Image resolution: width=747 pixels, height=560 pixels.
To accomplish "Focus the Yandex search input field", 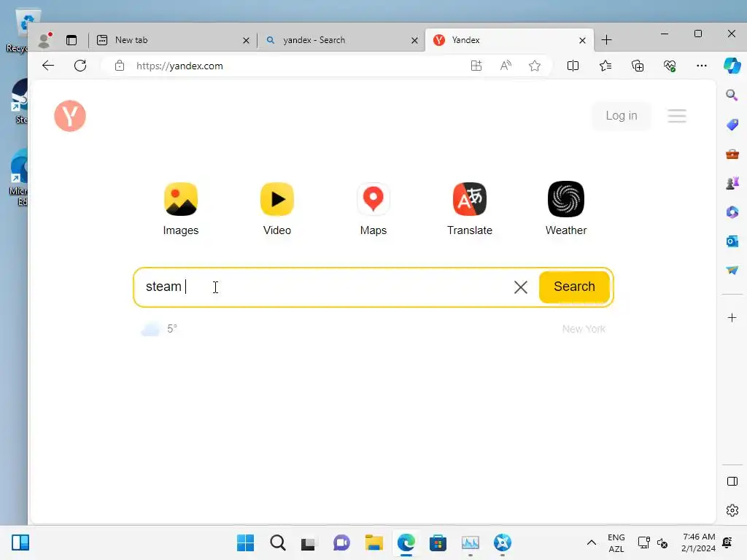I will pos(324,287).
